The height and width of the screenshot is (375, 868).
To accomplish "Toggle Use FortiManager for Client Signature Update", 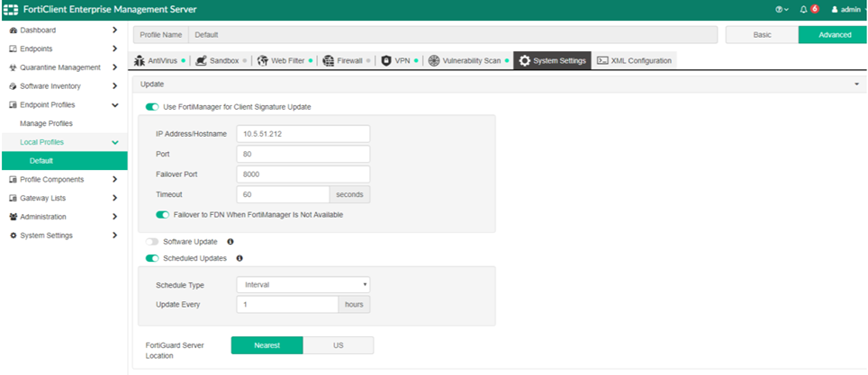I will [152, 106].
